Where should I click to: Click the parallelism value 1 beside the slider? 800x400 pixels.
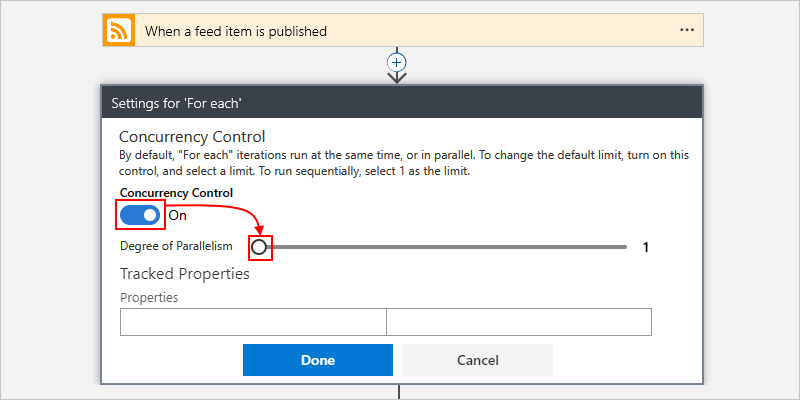[646, 247]
